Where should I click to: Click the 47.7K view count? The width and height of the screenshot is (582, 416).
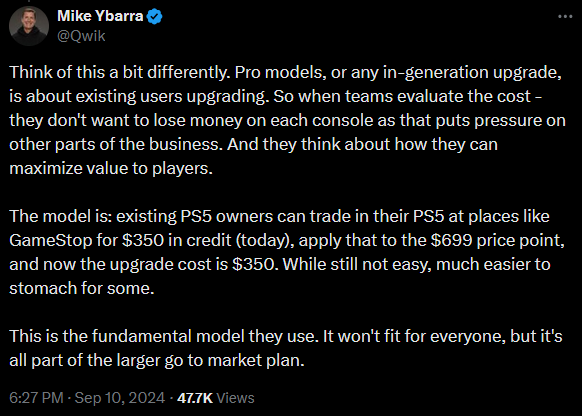195,398
